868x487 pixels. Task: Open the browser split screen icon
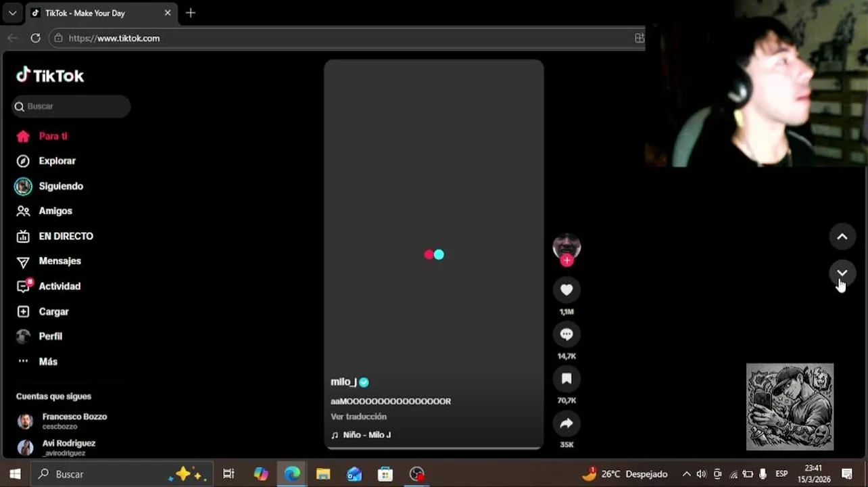point(639,38)
